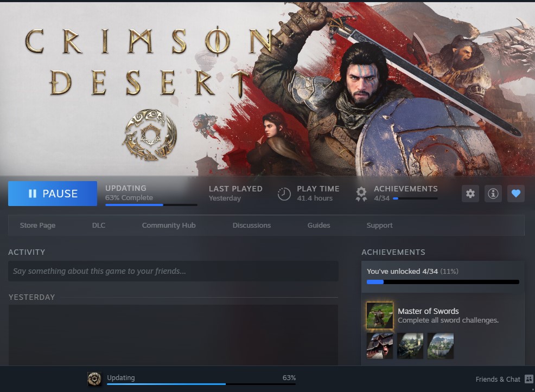Open game settings gear icon

(470, 194)
